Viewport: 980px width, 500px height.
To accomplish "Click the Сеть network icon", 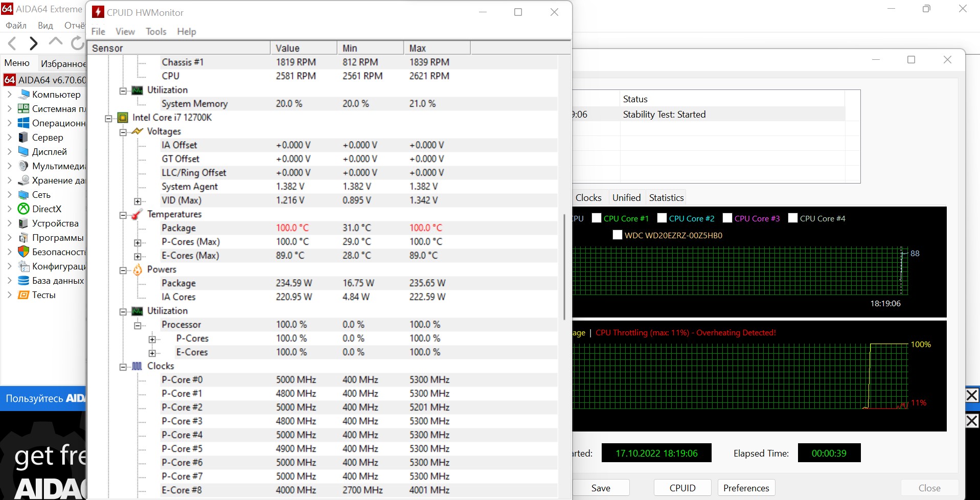I will tap(24, 195).
